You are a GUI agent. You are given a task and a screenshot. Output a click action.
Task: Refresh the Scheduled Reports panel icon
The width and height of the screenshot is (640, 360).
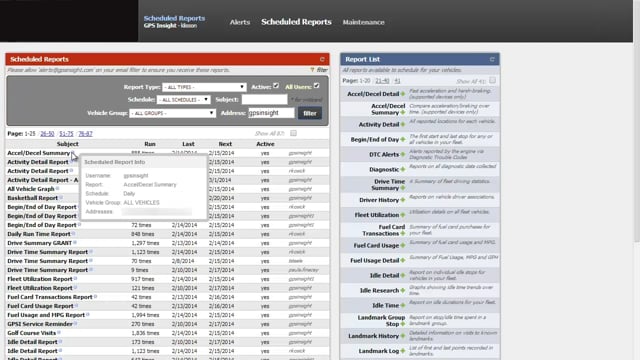pyautogui.click(x=322, y=59)
